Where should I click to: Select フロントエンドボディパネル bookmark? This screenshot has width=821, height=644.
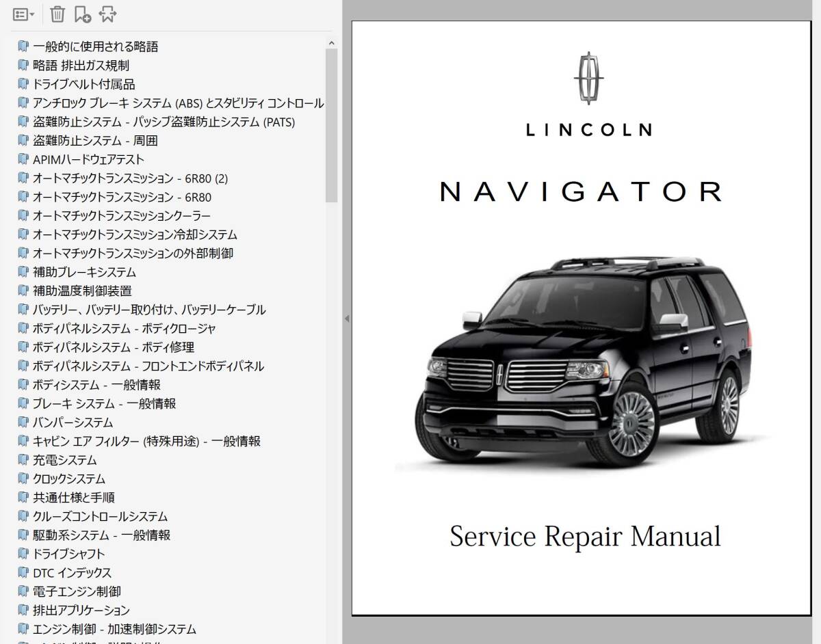[x=148, y=366]
